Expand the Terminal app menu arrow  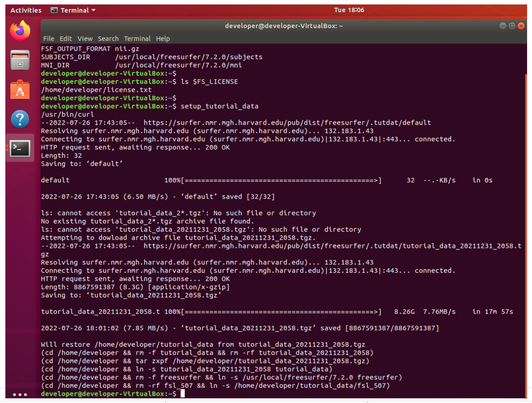(x=94, y=10)
